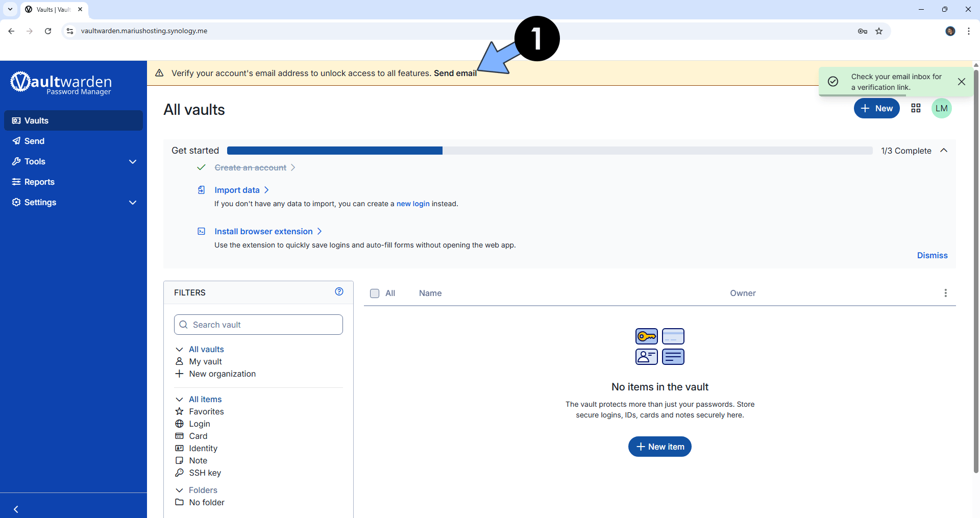Click the LM account avatar
Viewport: 980px width, 518px height.
[x=942, y=108]
